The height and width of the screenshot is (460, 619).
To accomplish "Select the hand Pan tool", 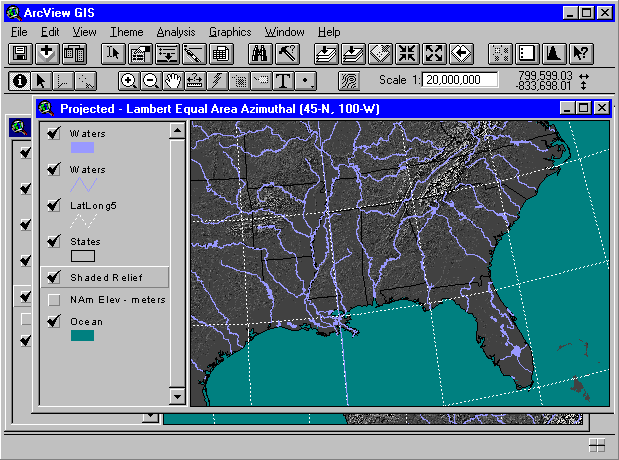I will coord(173,81).
